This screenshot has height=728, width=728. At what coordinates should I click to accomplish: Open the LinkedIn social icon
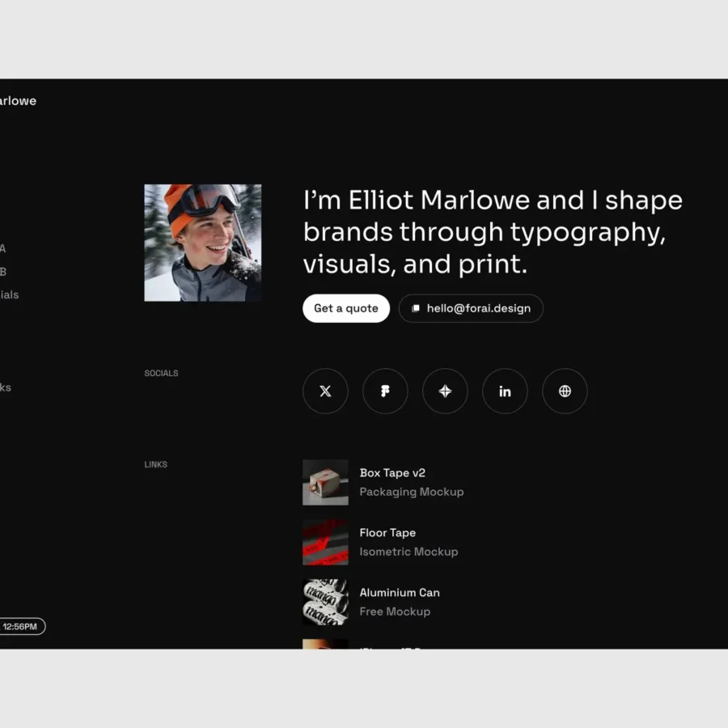(x=505, y=391)
